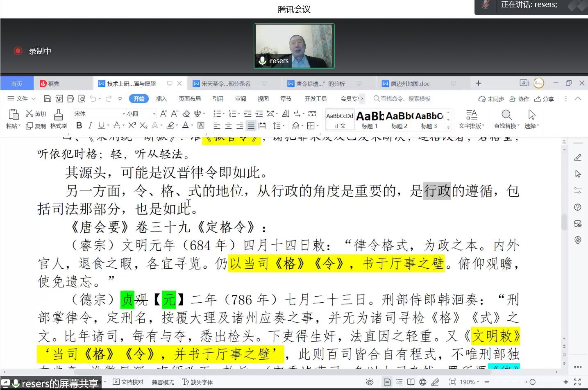Screen dimensions: 588x390
Task: Click the Cut (剪切) scissors icon
Action: pos(30,114)
